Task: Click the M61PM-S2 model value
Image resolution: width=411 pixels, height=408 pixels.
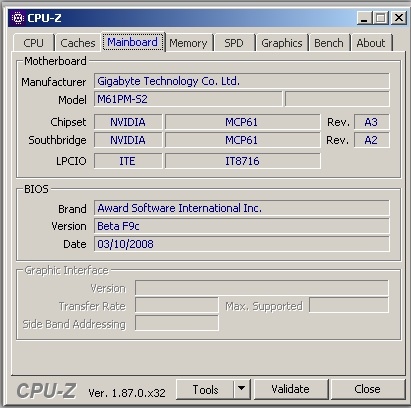Action: click(x=188, y=99)
